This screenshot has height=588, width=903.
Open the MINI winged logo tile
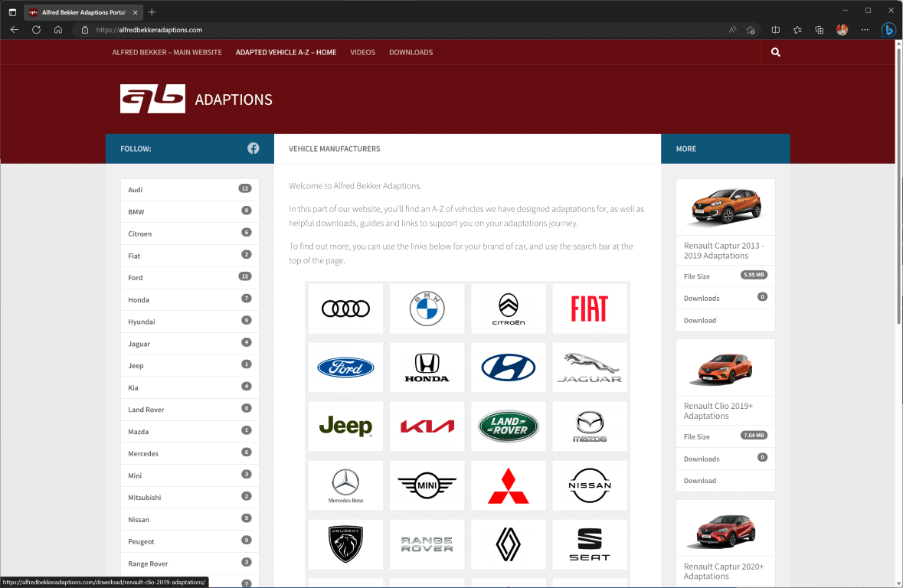(x=427, y=485)
